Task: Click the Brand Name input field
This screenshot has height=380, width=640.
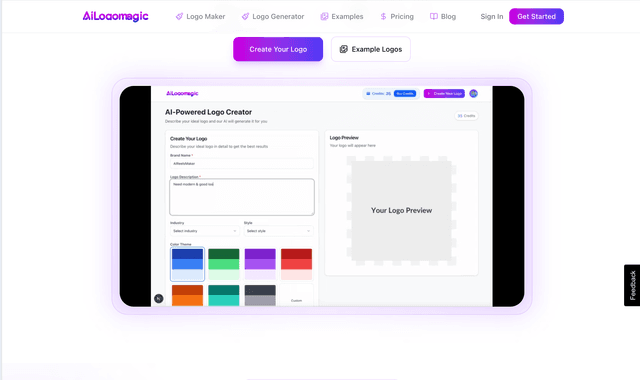Action: [242, 163]
